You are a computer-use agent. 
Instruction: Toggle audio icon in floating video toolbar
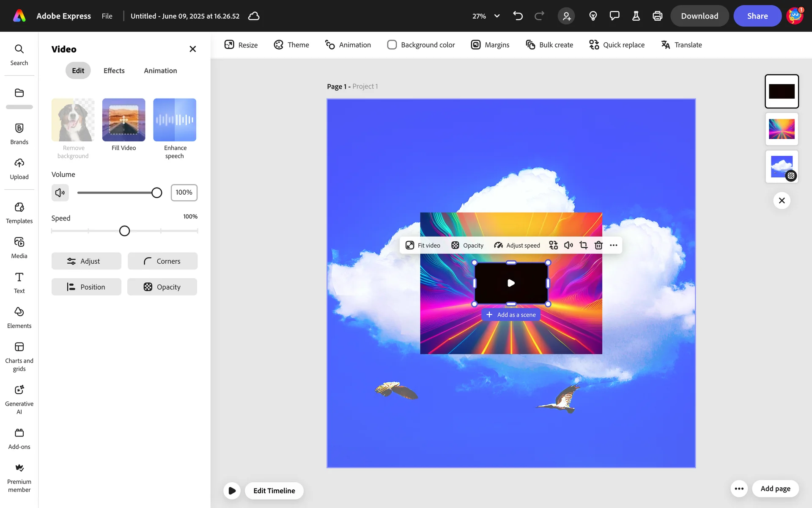568,245
